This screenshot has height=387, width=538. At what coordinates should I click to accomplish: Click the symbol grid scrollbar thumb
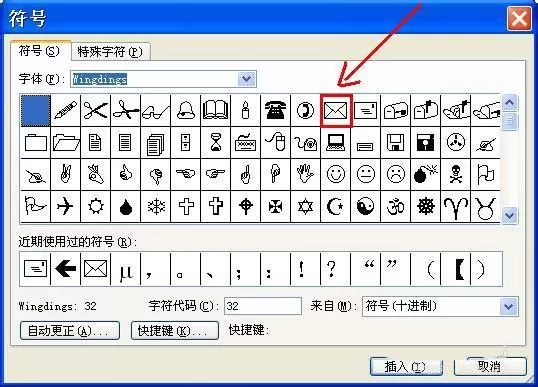(x=510, y=121)
